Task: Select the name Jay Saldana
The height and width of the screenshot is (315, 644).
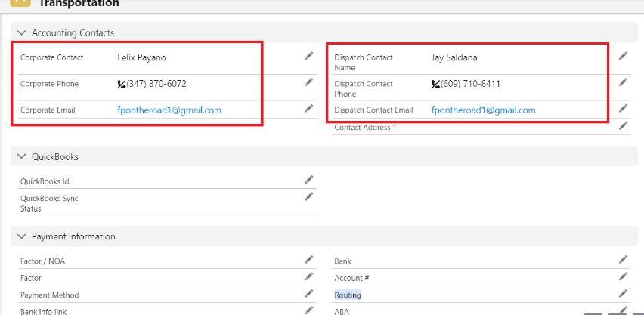Action: click(454, 57)
